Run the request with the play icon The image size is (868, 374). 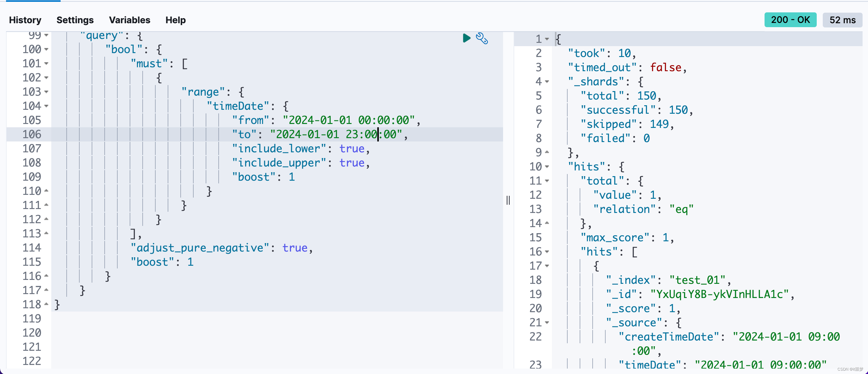[466, 38]
